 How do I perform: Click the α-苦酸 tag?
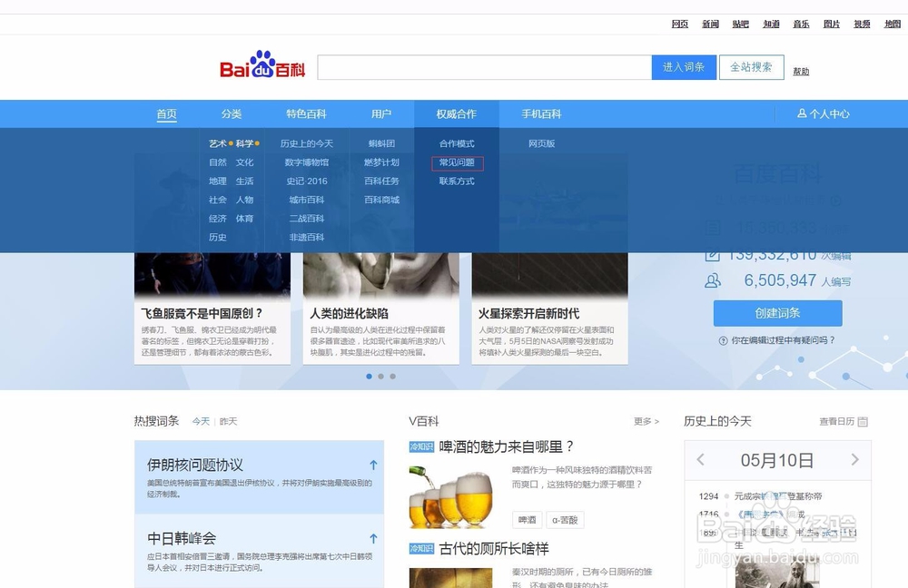[x=565, y=520]
